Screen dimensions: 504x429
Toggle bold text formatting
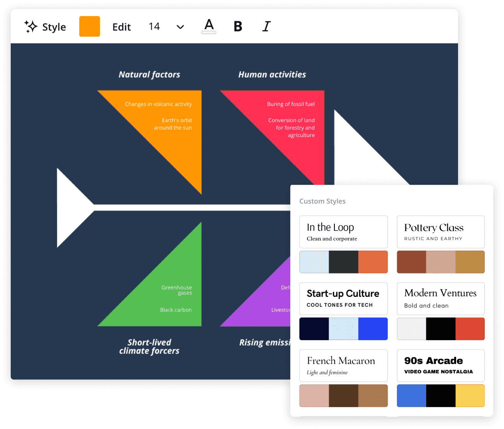(x=238, y=26)
